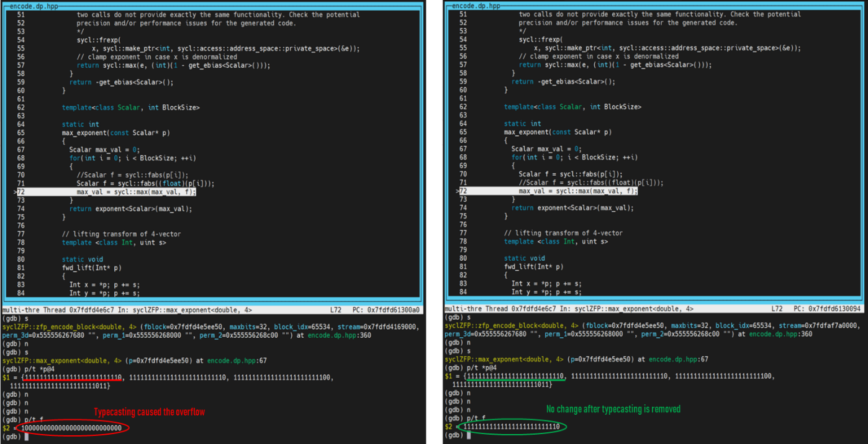
Task: Click uncommented fabs line 70 in right pane
Action: 570,174
